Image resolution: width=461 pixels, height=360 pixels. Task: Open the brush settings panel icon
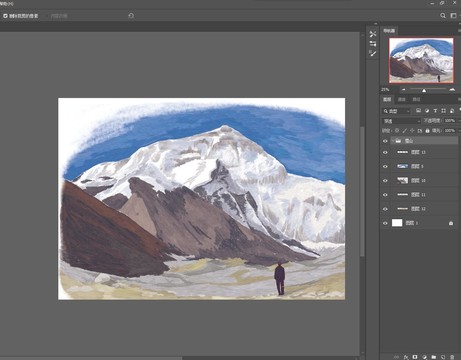tap(373, 44)
